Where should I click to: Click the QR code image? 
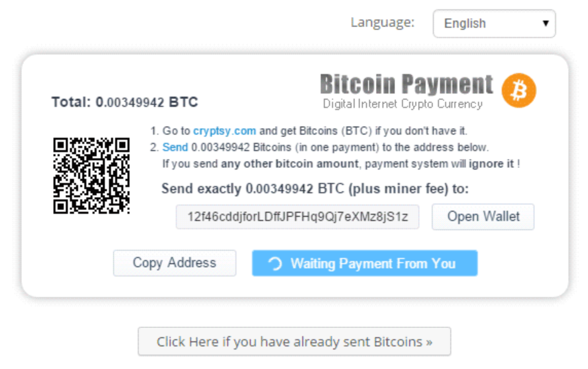(91, 176)
